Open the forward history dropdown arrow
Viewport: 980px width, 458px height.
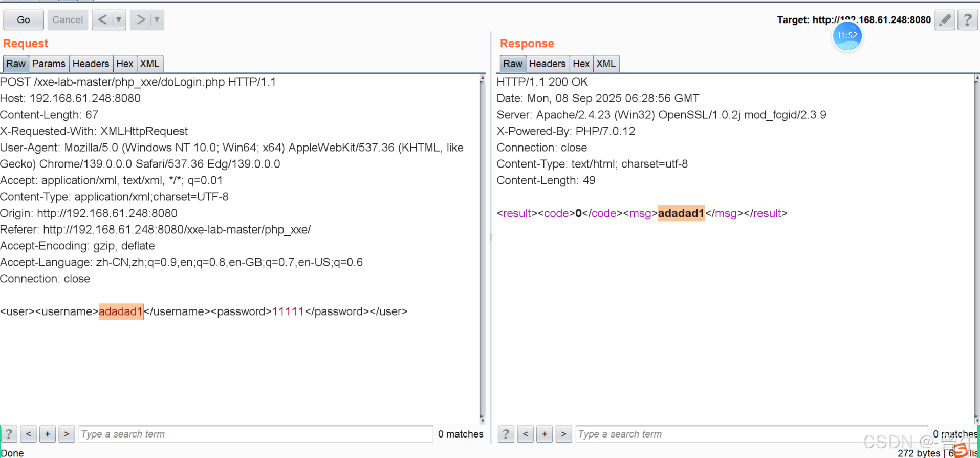coord(157,20)
